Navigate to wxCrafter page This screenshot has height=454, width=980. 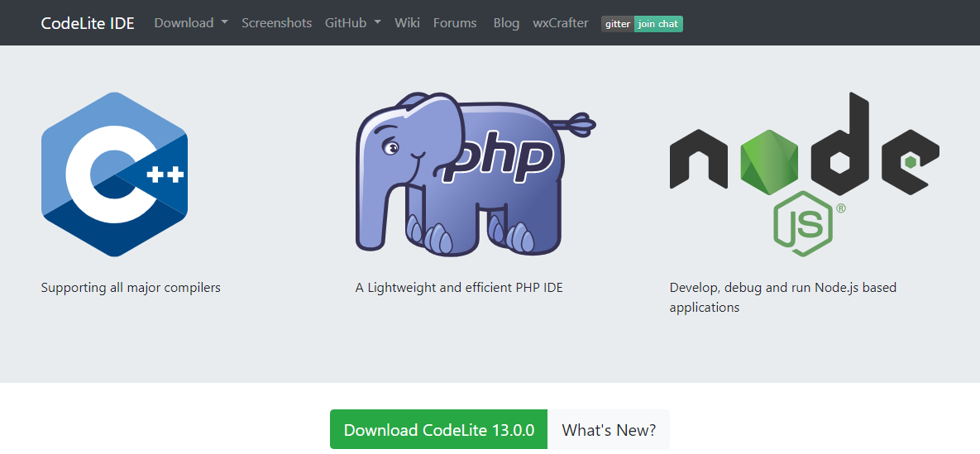pyautogui.click(x=561, y=23)
